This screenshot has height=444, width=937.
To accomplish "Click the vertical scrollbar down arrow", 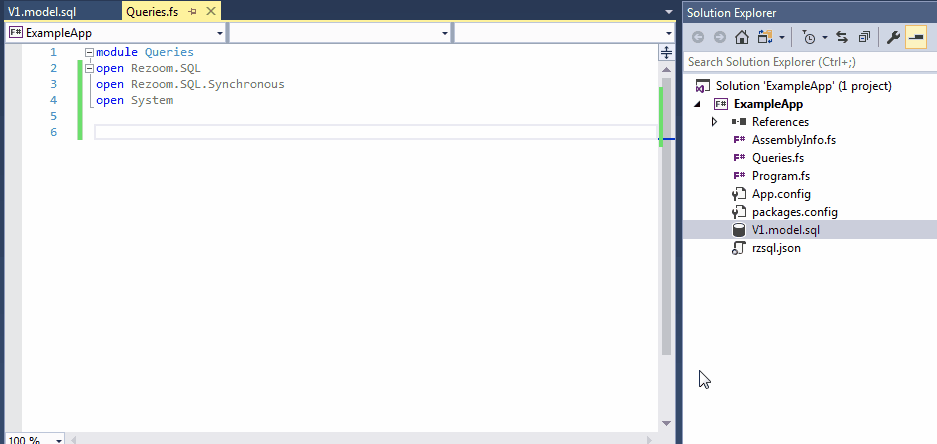I will pos(666,423).
